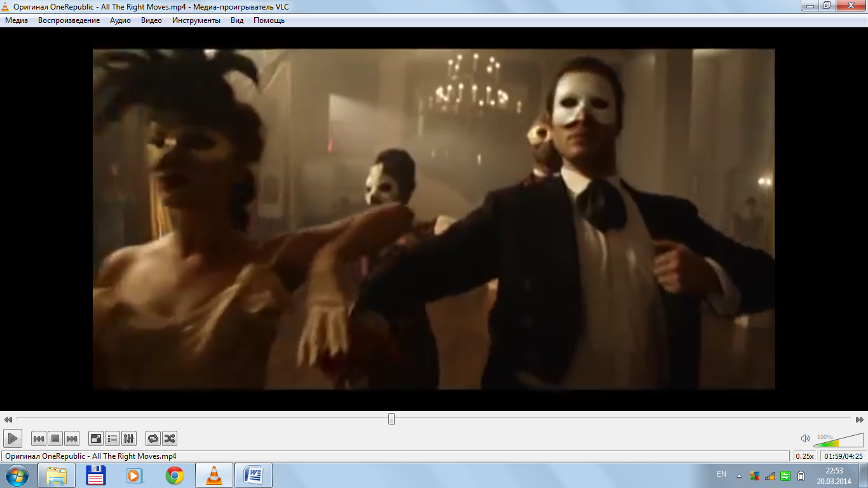Click the EN language indicator
The height and width of the screenshot is (488, 868).
click(x=721, y=474)
